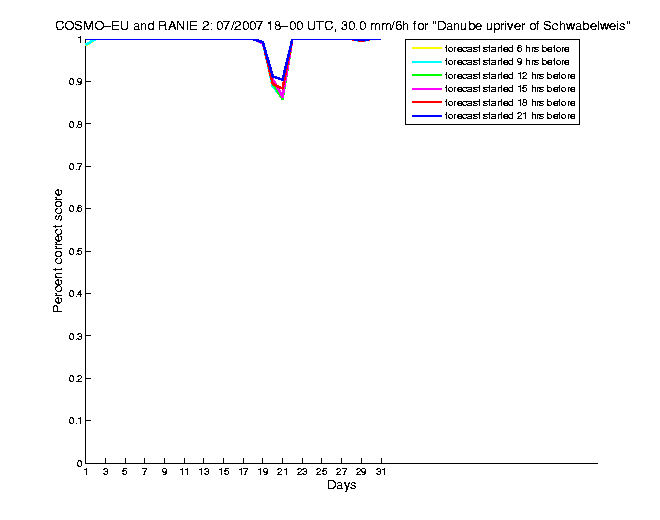Click x-axis tick label 21

[282, 472]
